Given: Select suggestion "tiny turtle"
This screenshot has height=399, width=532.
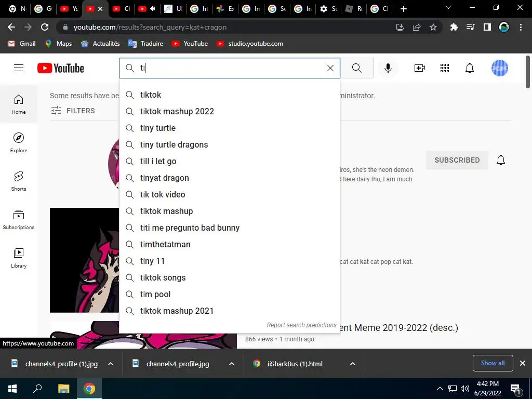Looking at the screenshot, I should 229,128.
